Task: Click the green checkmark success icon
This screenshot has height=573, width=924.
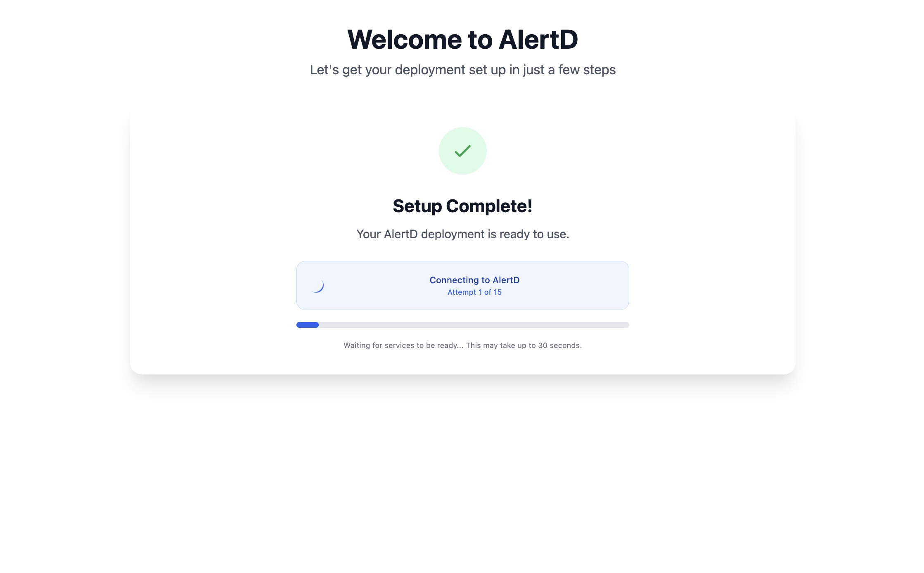Action: [462, 151]
